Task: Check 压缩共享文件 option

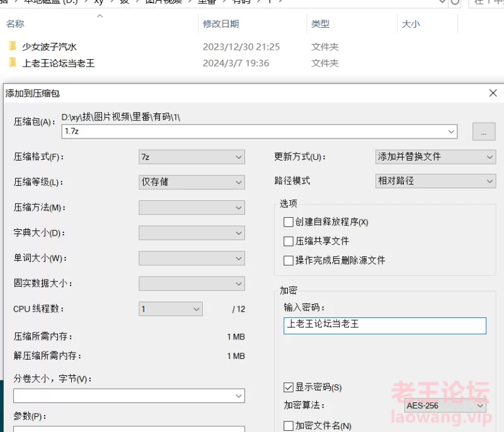Action: pos(289,241)
